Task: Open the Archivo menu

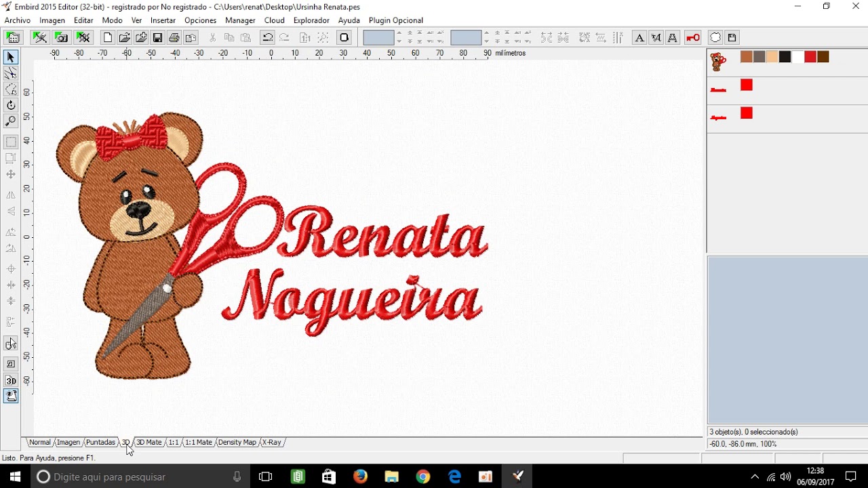Action: [18, 20]
